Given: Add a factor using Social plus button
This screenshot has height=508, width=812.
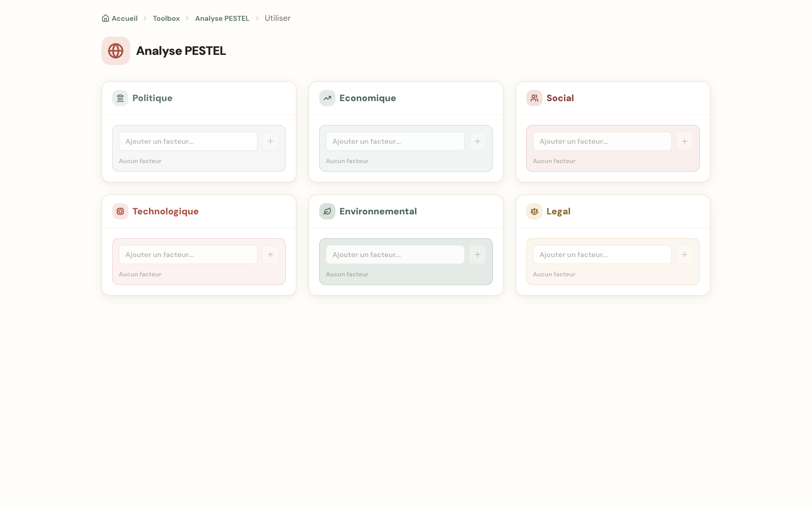Looking at the screenshot, I should pyautogui.click(x=685, y=141).
